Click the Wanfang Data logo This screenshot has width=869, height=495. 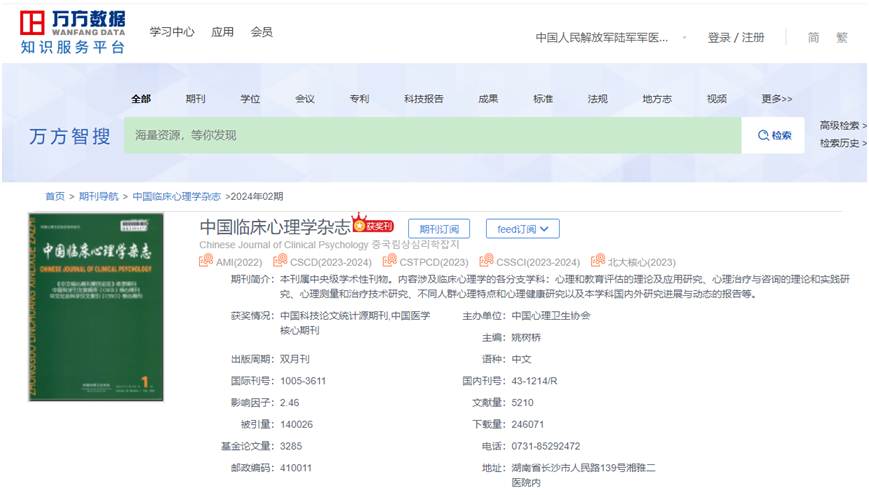pos(73,32)
